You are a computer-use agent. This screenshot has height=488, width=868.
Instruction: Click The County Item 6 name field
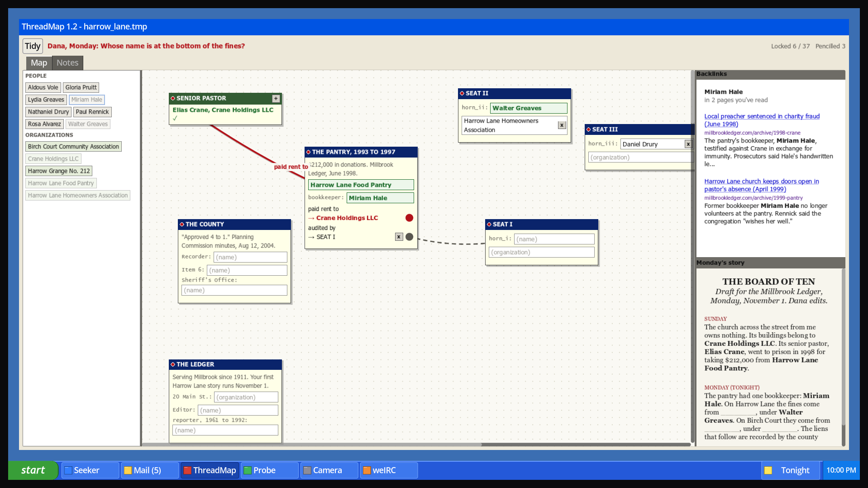247,270
